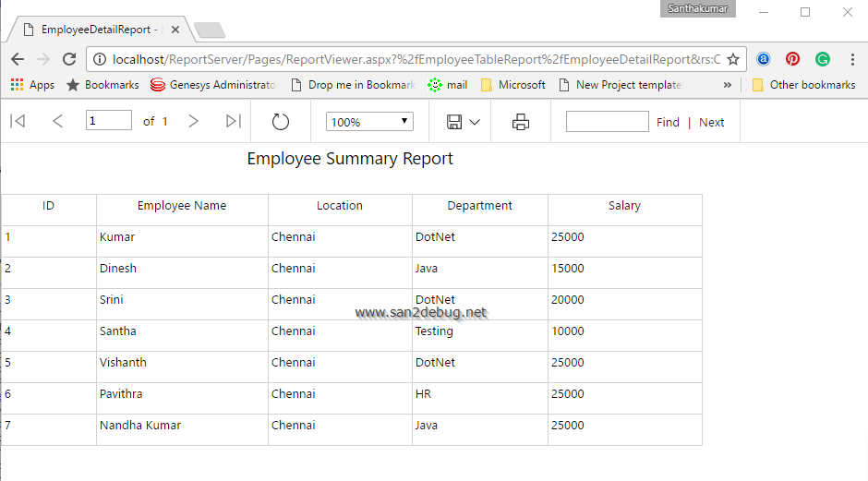Click the current page number field
The width and height of the screenshot is (868, 481).
(x=108, y=121)
